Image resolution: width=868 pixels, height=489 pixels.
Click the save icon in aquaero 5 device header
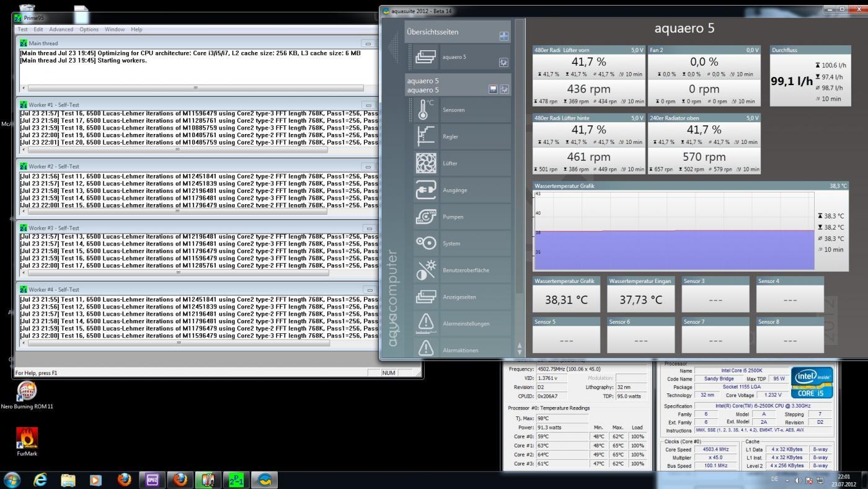point(494,89)
